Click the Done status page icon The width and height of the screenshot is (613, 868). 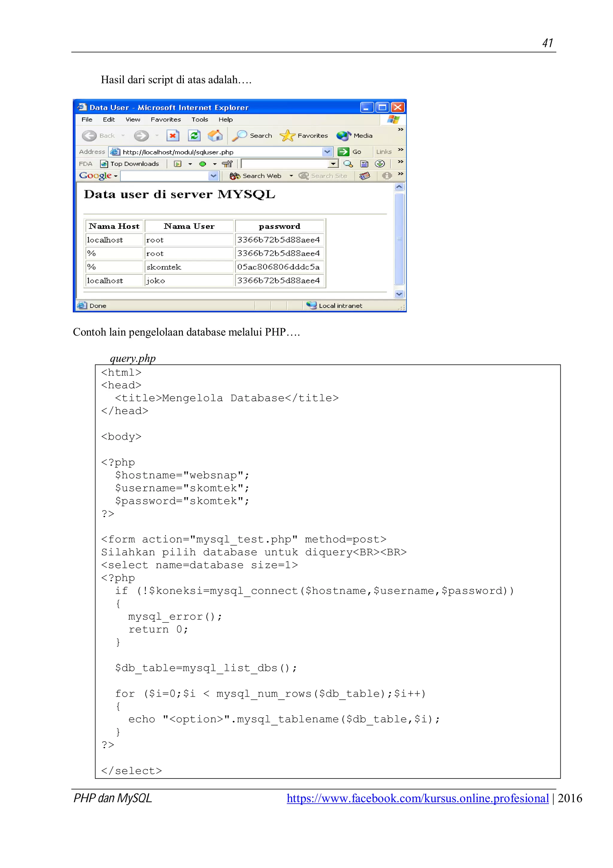[x=82, y=306]
